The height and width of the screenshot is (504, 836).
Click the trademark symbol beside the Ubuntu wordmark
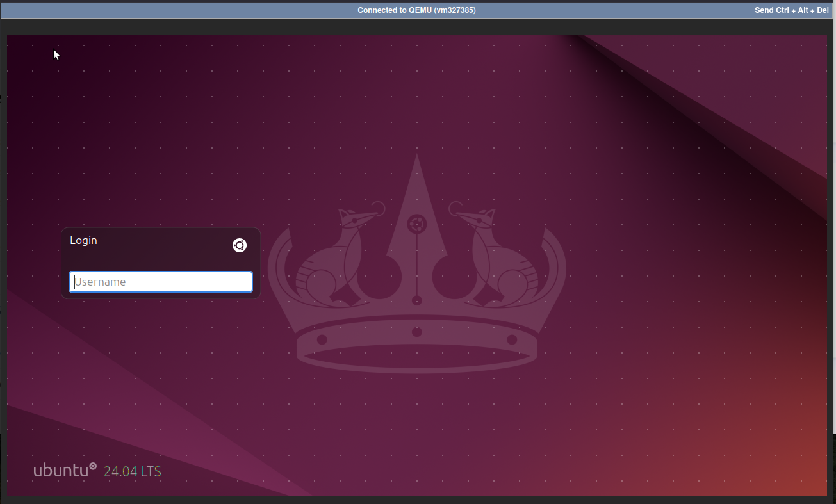click(92, 465)
